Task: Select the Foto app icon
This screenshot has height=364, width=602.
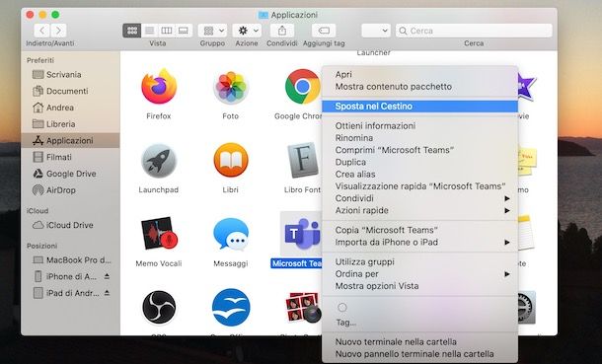Action: point(230,87)
